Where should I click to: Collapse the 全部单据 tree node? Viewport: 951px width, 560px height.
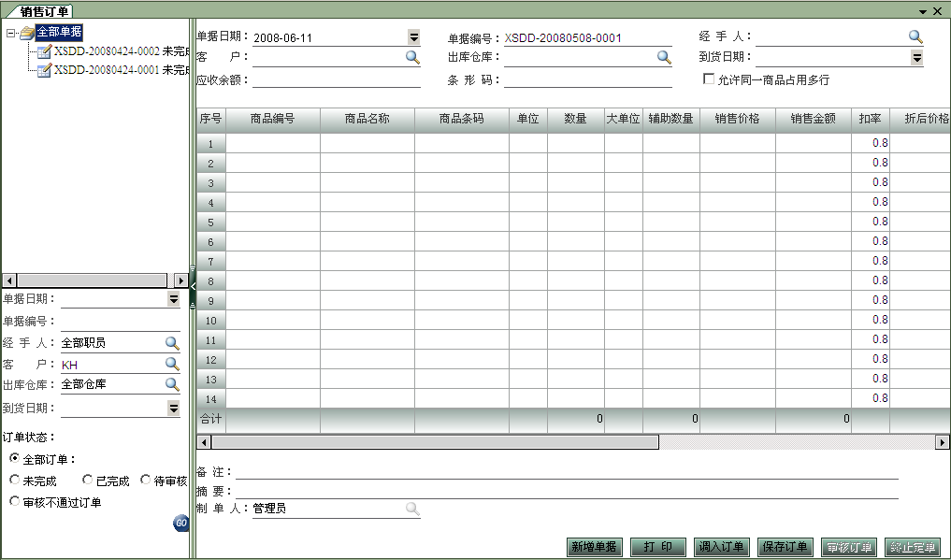tap(10, 33)
